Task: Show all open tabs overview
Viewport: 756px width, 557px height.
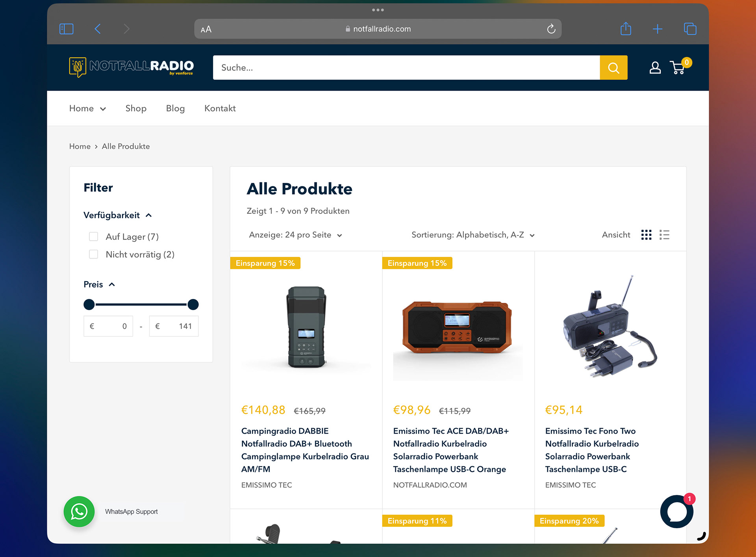Action: [690, 29]
